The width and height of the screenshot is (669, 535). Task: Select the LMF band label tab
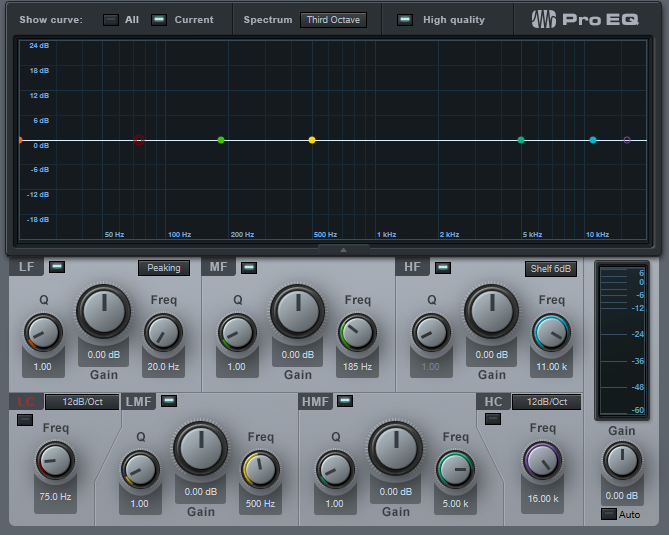[x=139, y=402]
